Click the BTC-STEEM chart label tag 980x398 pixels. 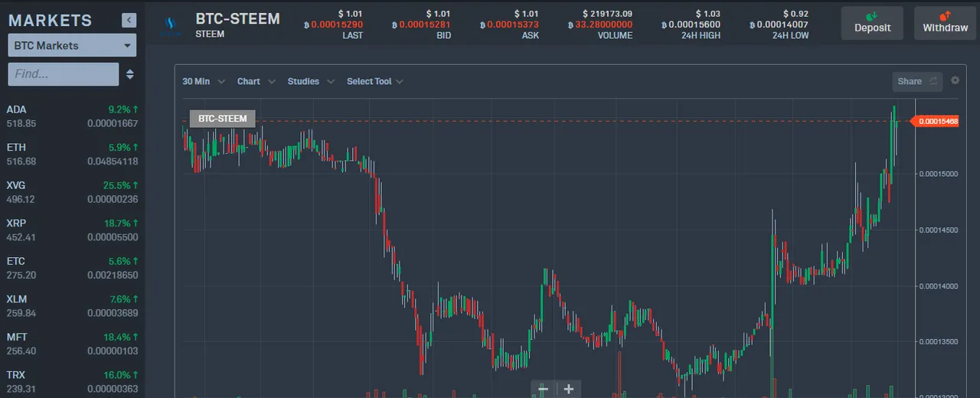[223, 119]
